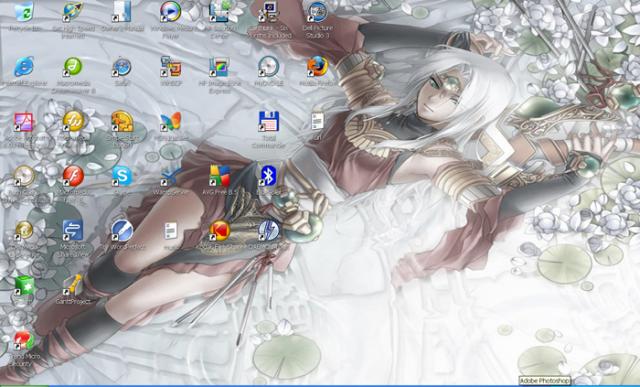Launch Total Commander floppy icon

coord(269,122)
